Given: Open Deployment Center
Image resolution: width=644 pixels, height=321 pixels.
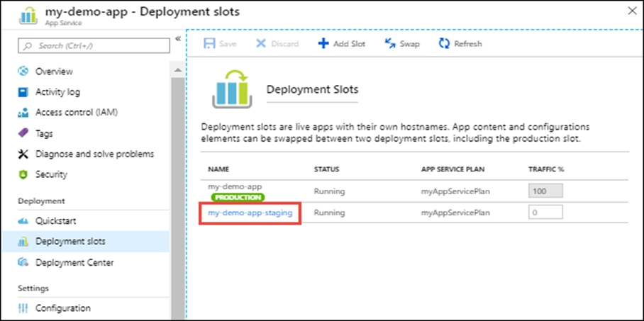Looking at the screenshot, I should 74,263.
